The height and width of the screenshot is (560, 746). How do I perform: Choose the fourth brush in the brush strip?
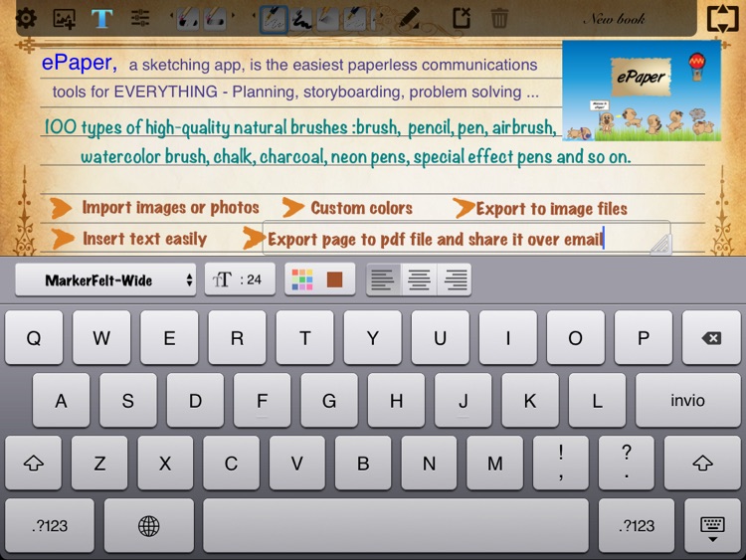(355, 20)
